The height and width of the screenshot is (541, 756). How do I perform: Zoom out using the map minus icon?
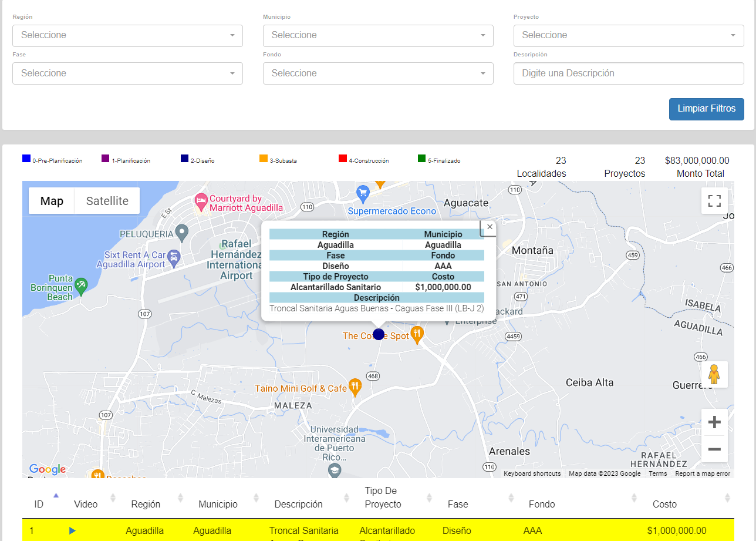pos(714,449)
